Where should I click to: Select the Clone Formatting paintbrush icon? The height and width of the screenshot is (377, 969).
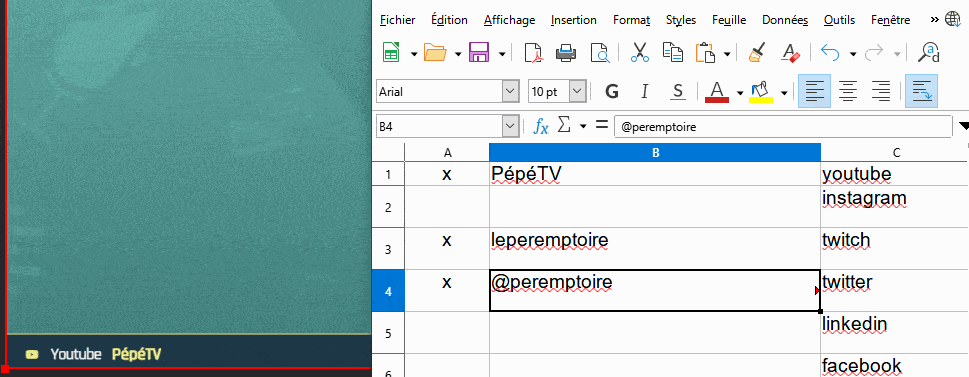[x=757, y=53]
